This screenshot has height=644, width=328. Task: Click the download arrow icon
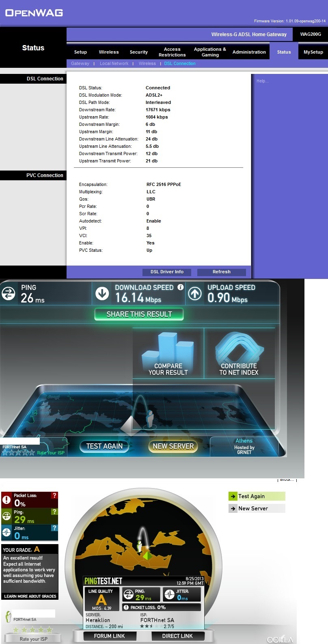tap(102, 294)
